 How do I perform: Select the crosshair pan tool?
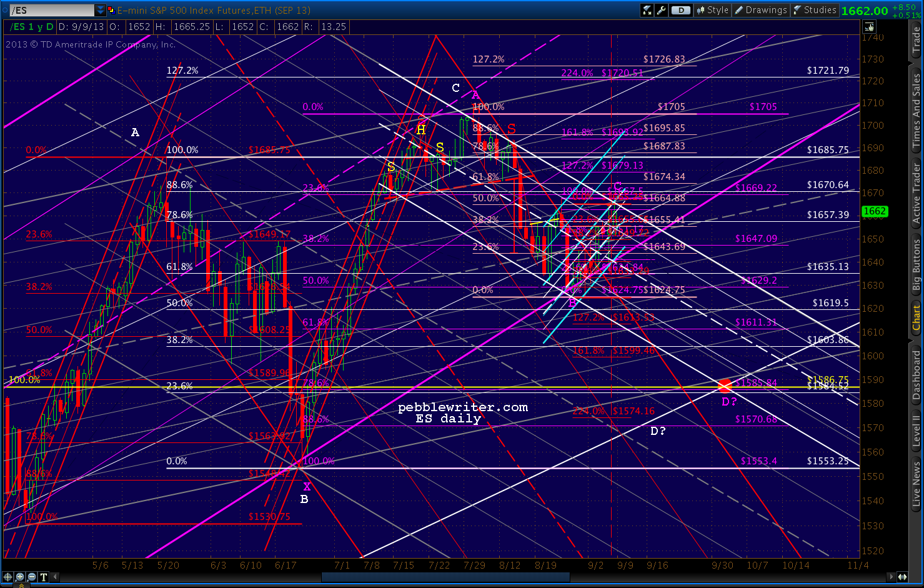click(7, 577)
